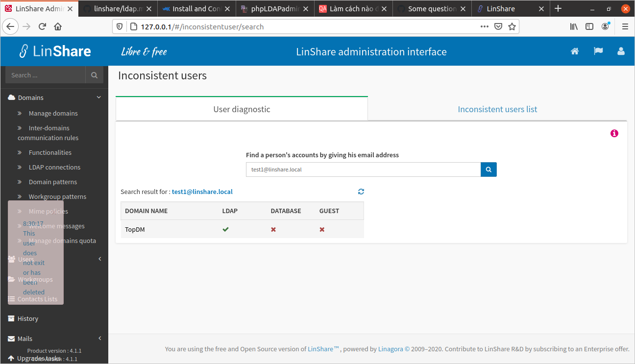This screenshot has height=364, width=635.
Task: Click the Firefox shield protection icon
Action: (119, 26)
